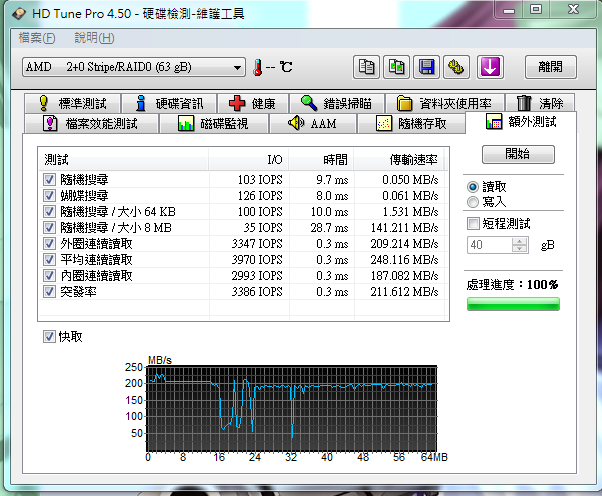Uncheck the 隨機搜尋 test with 103 IOPS
The height and width of the screenshot is (496, 602).
pos(49,179)
